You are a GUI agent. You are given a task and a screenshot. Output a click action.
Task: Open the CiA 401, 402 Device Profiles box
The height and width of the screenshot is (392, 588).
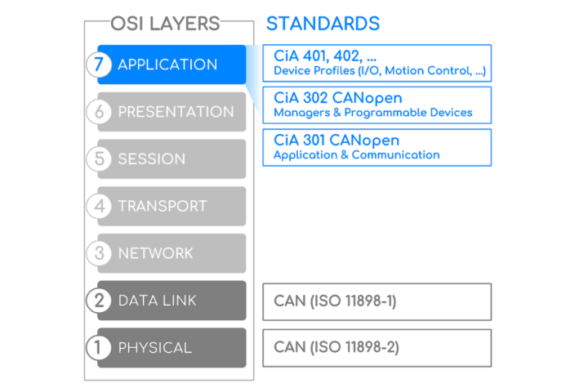pyautogui.click(x=377, y=63)
